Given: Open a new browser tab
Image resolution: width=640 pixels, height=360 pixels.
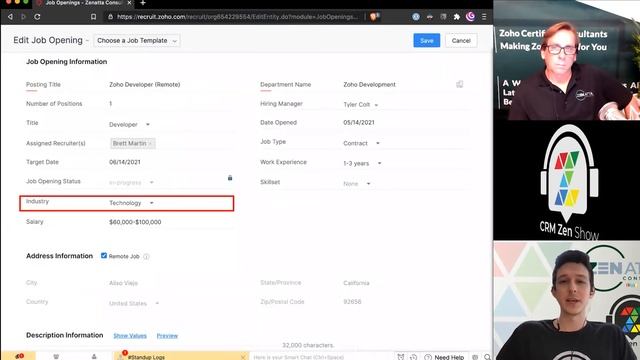Looking at the screenshot, I should click(x=143, y=3).
